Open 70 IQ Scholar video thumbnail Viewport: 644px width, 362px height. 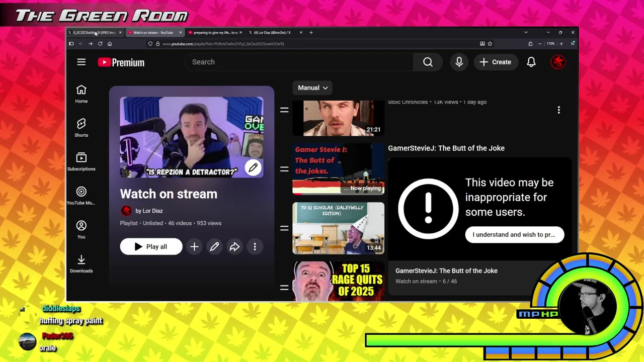338,228
